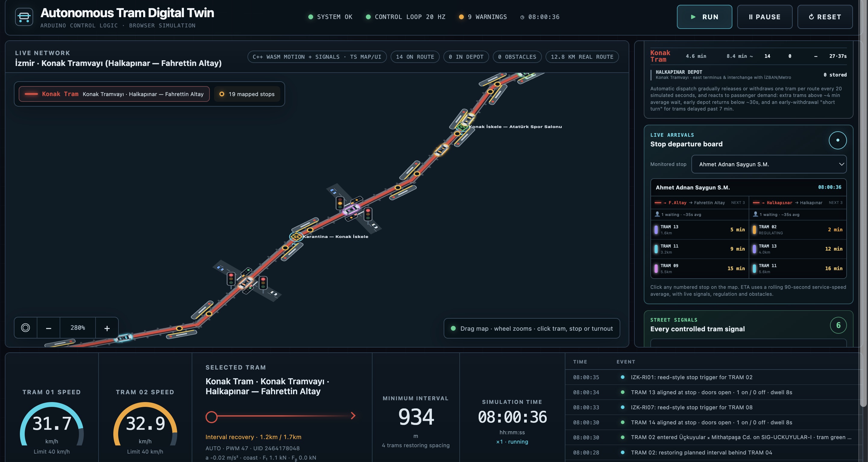Select Karantina — Konak İskele stop marker
The height and width of the screenshot is (462, 868).
pos(296,236)
